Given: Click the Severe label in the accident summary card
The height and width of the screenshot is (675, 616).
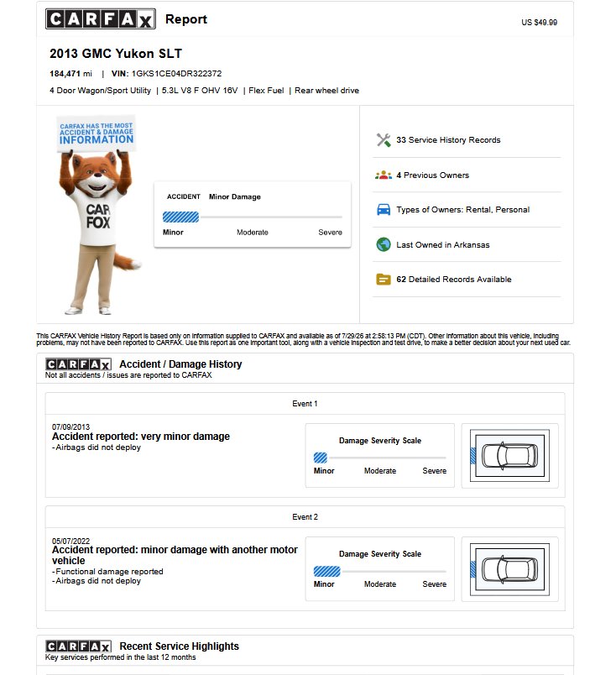Looking at the screenshot, I should click(330, 233).
